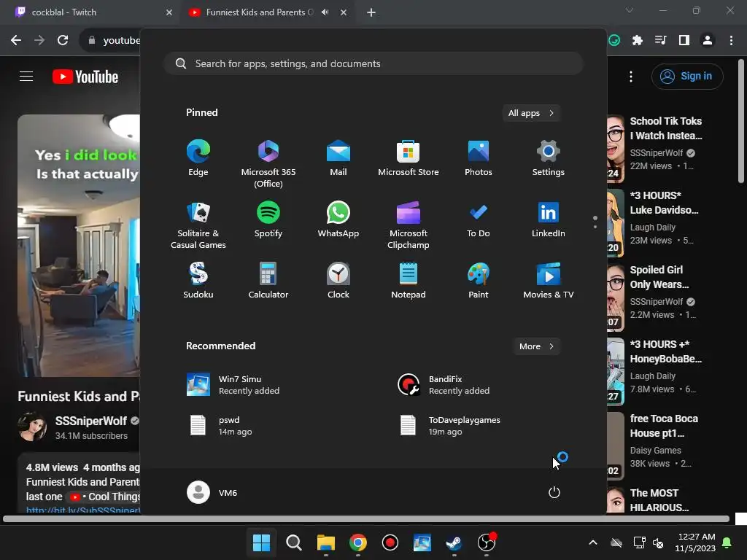Expand More recommended items
Screen dimensions: 747x560
coord(536,346)
